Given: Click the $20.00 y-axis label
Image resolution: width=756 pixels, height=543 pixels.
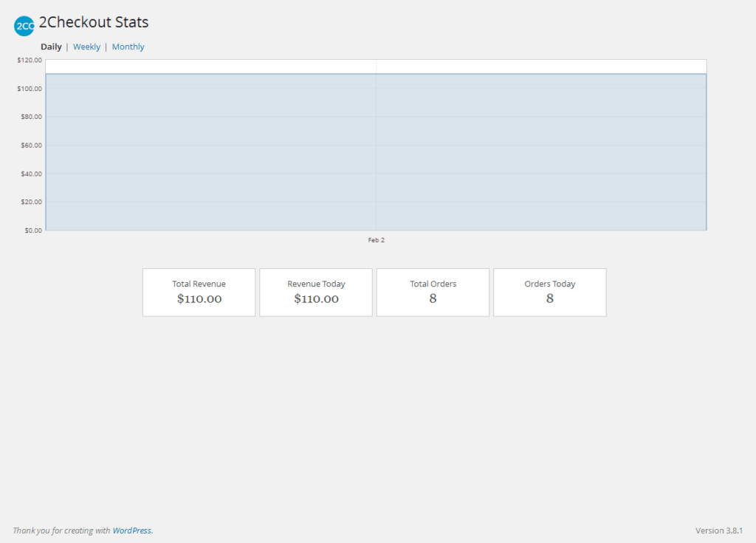Looking at the screenshot, I should pyautogui.click(x=31, y=202).
